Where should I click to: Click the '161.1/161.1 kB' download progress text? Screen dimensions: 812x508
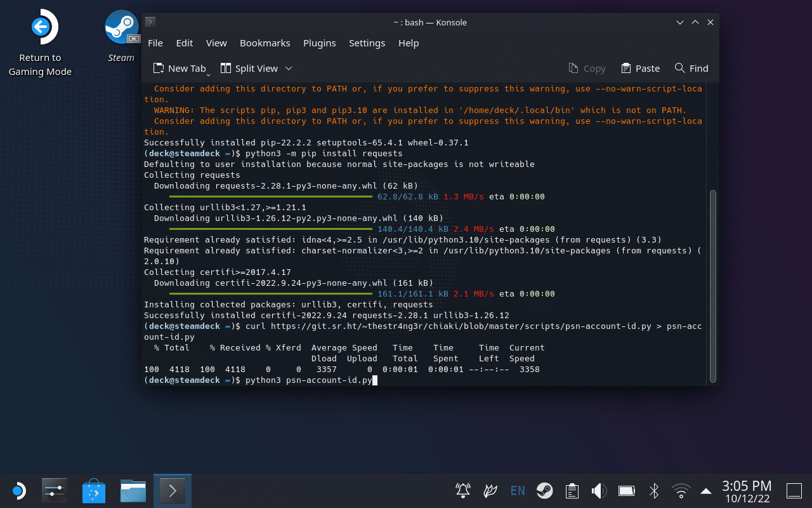[x=412, y=294]
